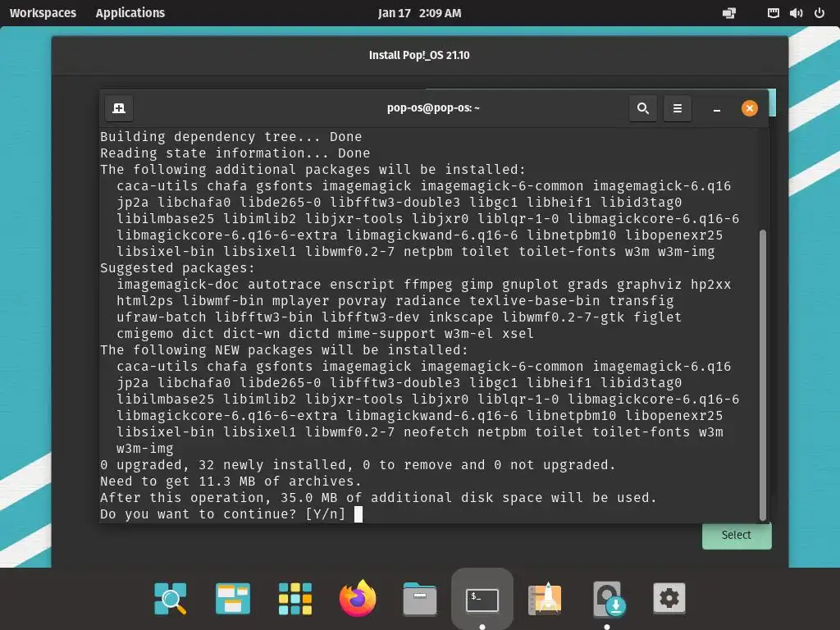Screen dimensions: 840x630
Task: Click the pop-os@pop-os terminal title
Action: click(x=433, y=107)
